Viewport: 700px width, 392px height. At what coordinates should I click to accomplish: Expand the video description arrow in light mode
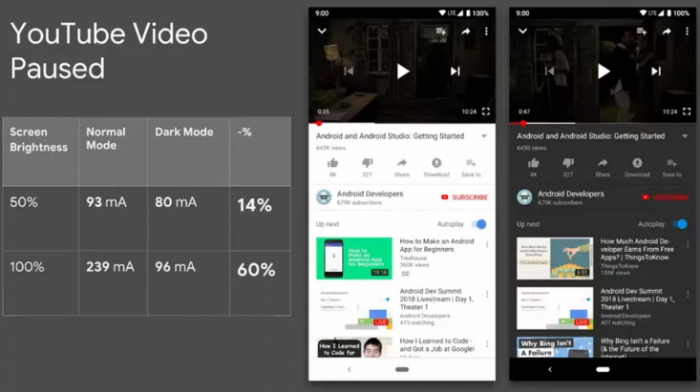pyautogui.click(x=484, y=136)
